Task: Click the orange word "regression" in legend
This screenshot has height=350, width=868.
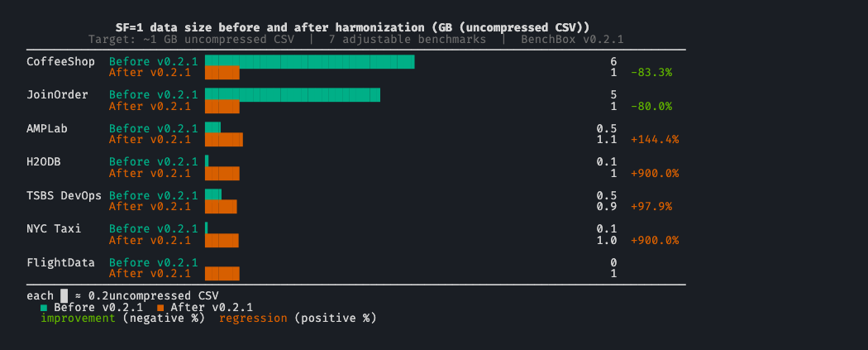Action: tap(253, 319)
